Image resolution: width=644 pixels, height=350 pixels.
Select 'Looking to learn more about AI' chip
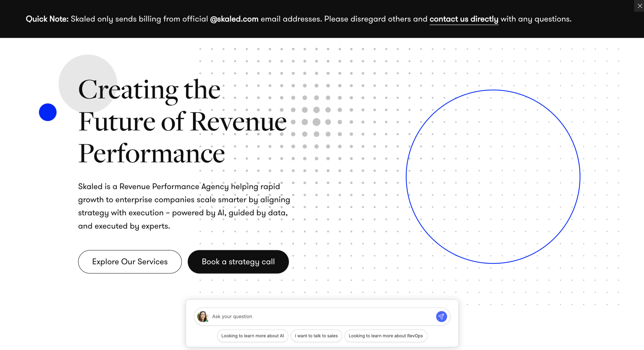click(x=253, y=336)
